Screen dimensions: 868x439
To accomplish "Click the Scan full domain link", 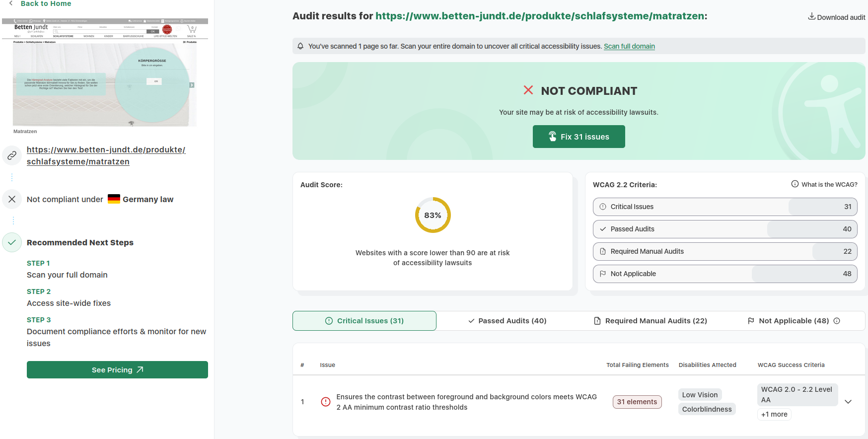I will pos(629,46).
